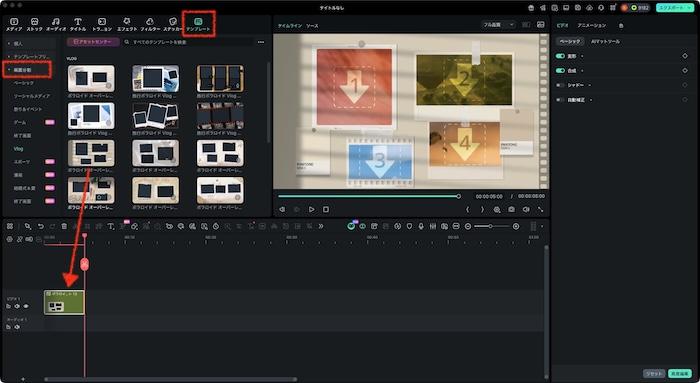Screen dimensions: 700x383
Task: Click the delete trash icon in timeline toolbar
Action: coord(64,226)
